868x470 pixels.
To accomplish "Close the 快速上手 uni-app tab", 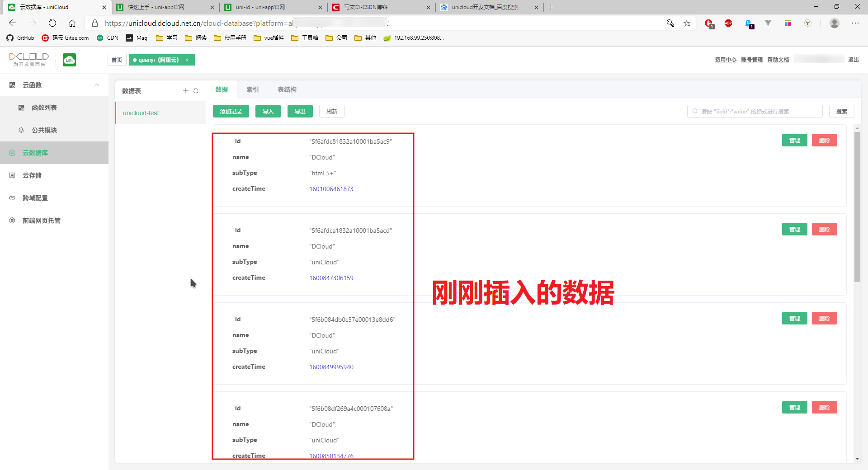I will pos(212,7).
